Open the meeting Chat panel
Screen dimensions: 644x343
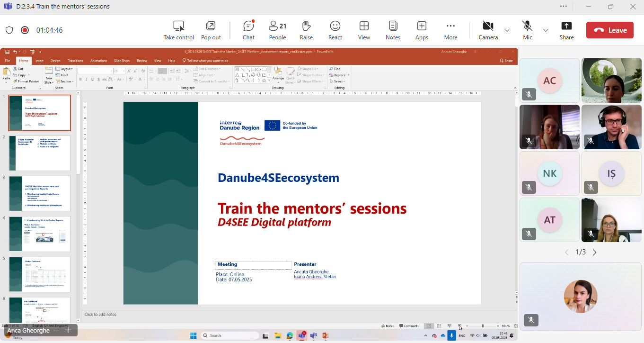click(x=248, y=30)
